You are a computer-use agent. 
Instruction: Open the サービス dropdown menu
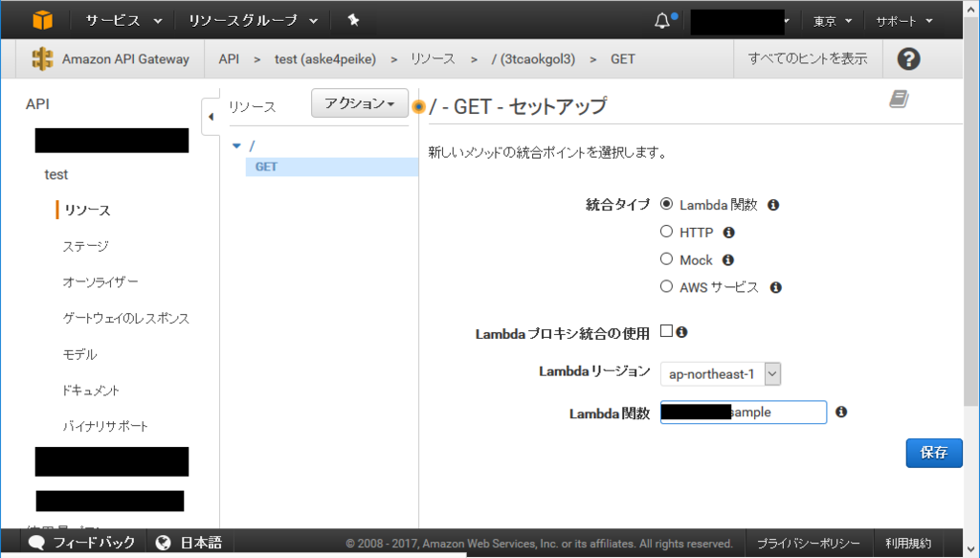[123, 21]
